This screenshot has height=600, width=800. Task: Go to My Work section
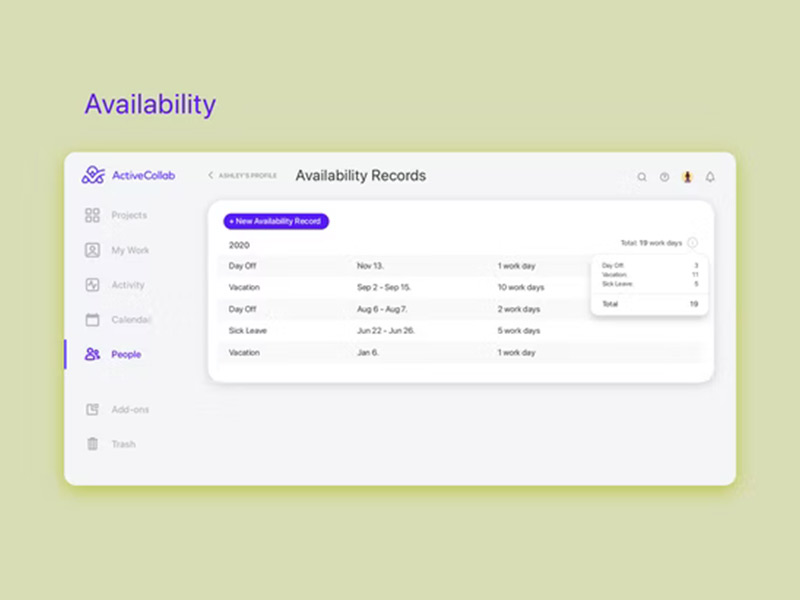tap(130, 250)
